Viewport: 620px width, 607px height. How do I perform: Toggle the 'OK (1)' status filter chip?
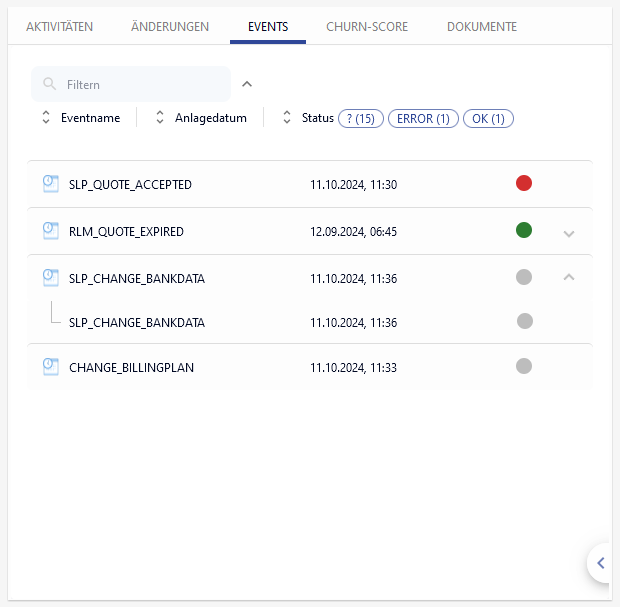(x=488, y=118)
